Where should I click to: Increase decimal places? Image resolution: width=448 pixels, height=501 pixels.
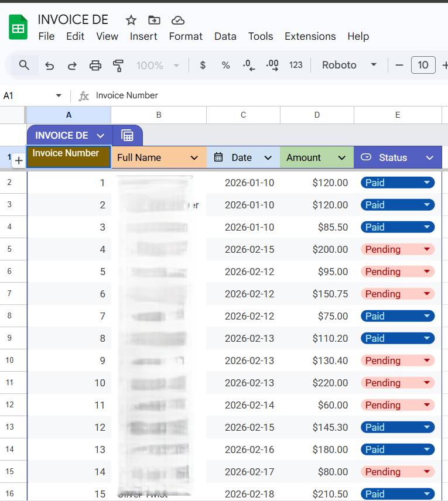tap(272, 65)
